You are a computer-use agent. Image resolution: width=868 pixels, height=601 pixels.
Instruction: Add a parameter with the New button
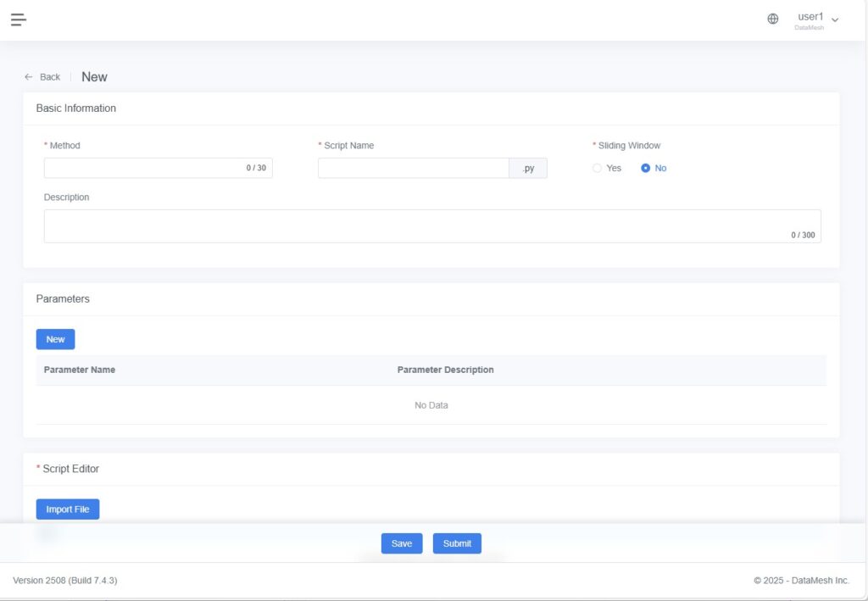[x=55, y=339]
